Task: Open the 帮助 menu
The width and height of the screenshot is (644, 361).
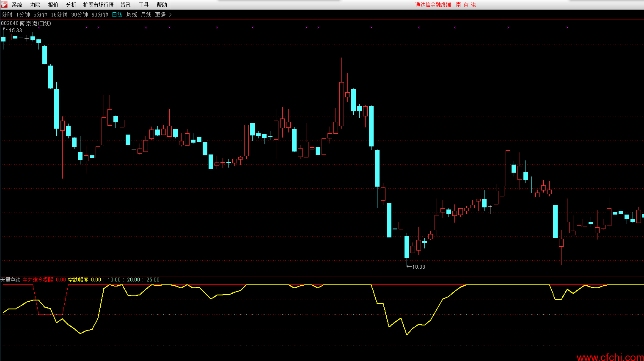Action: pyautogui.click(x=162, y=5)
